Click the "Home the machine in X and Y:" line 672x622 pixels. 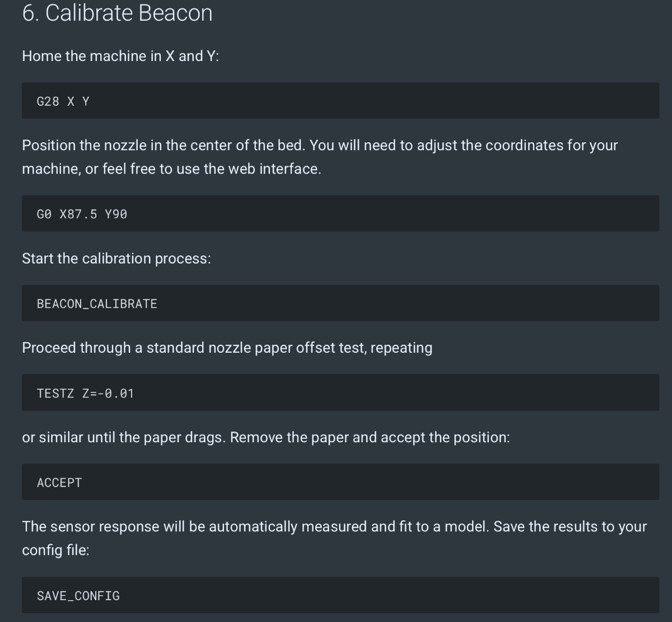click(x=120, y=56)
